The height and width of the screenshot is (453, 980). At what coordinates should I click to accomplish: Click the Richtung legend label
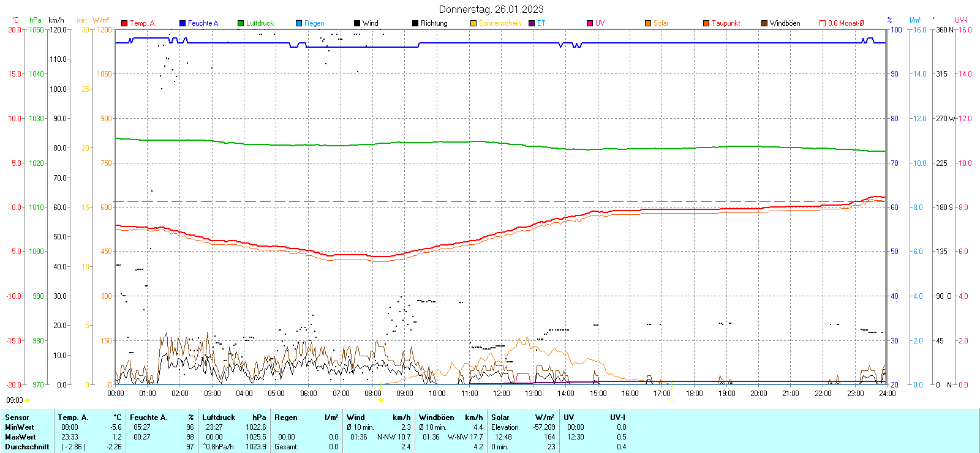(434, 23)
